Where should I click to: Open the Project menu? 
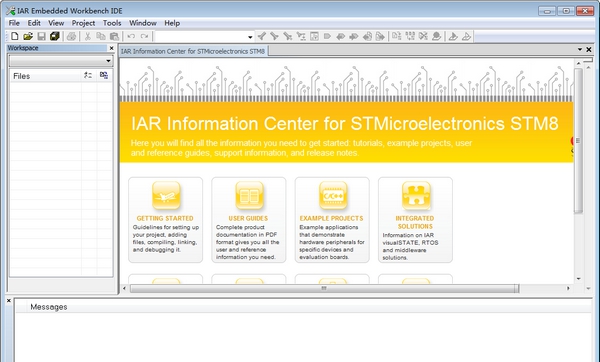click(x=83, y=23)
